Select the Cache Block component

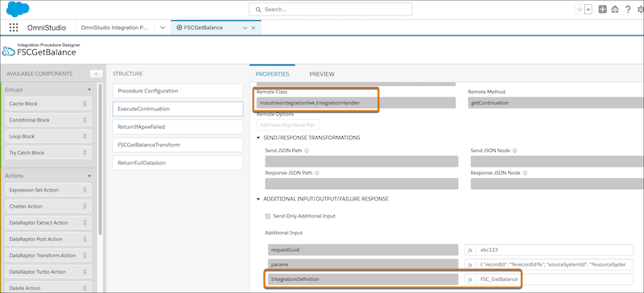tap(48, 104)
